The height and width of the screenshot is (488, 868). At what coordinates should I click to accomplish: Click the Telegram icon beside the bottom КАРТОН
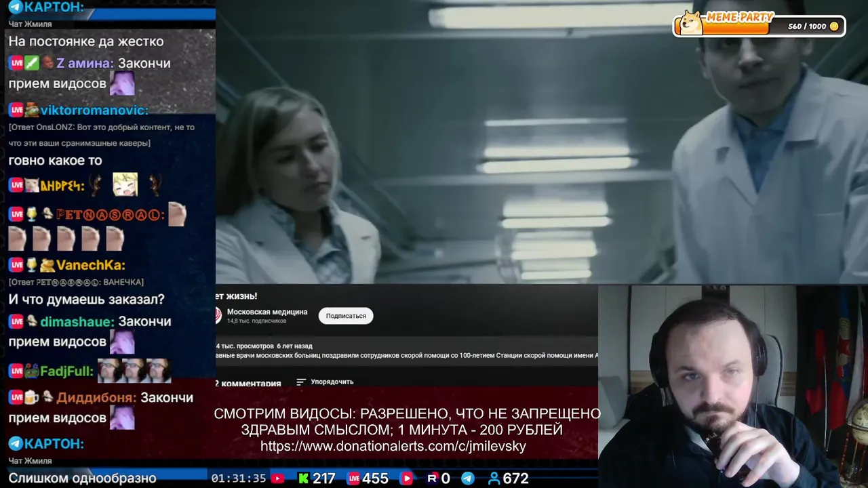[x=15, y=443]
